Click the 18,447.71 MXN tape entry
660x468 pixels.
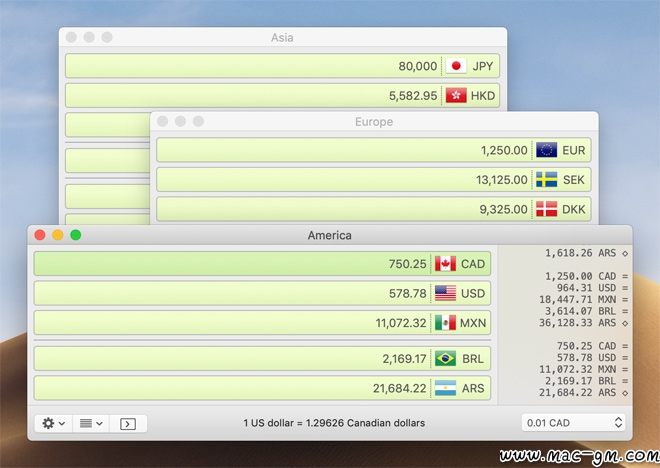tap(584, 300)
